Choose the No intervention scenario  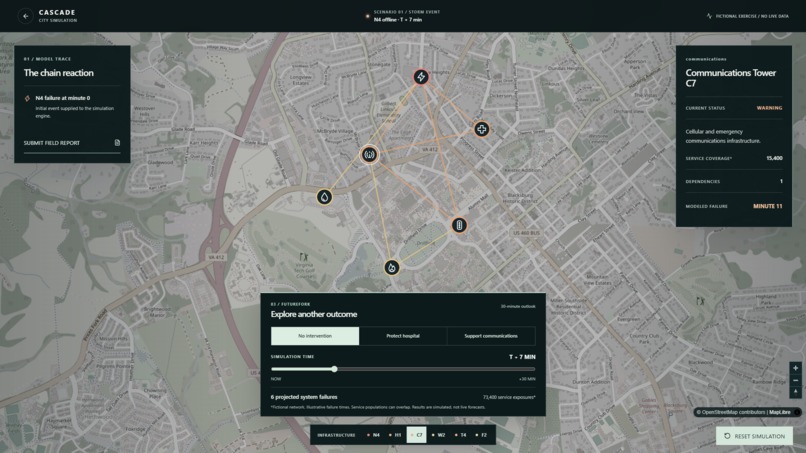[315, 336]
